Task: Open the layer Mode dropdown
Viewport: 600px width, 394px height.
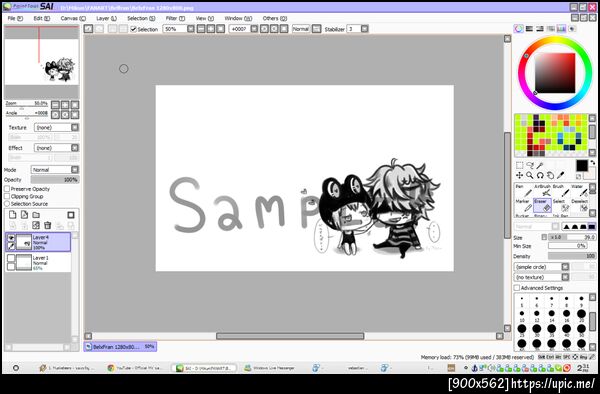Action: click(x=55, y=169)
